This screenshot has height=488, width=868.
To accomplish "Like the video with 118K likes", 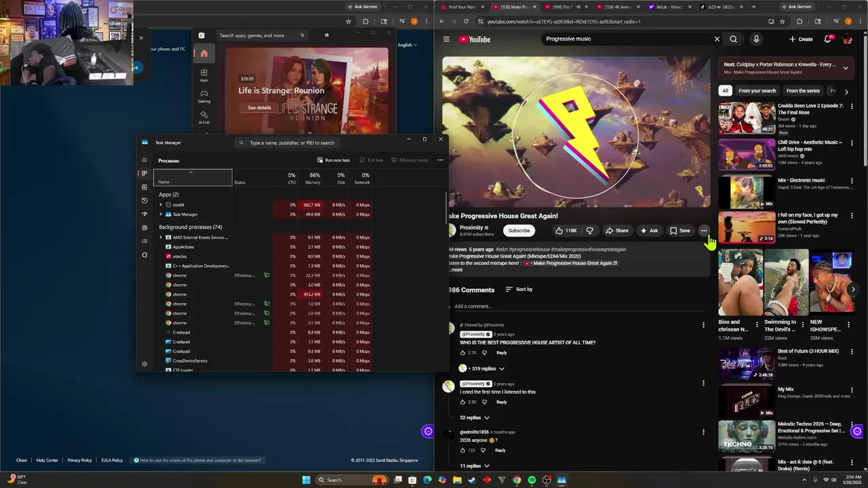I will [566, 230].
